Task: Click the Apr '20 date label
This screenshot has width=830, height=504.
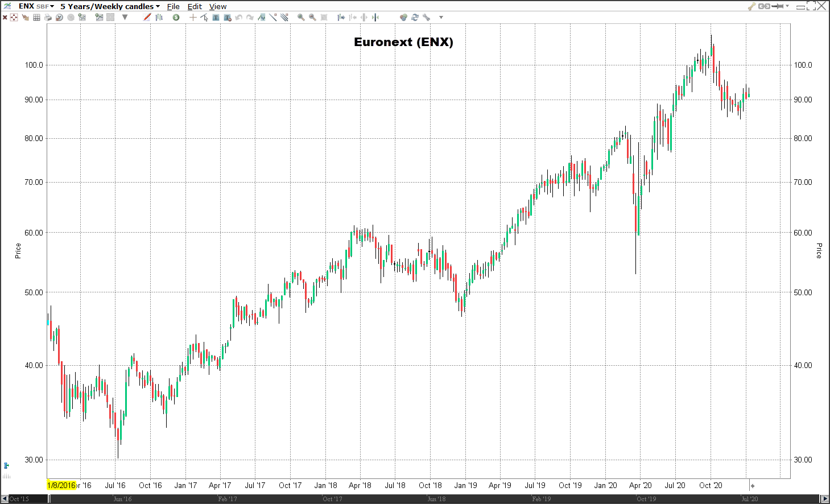Action: (640, 485)
